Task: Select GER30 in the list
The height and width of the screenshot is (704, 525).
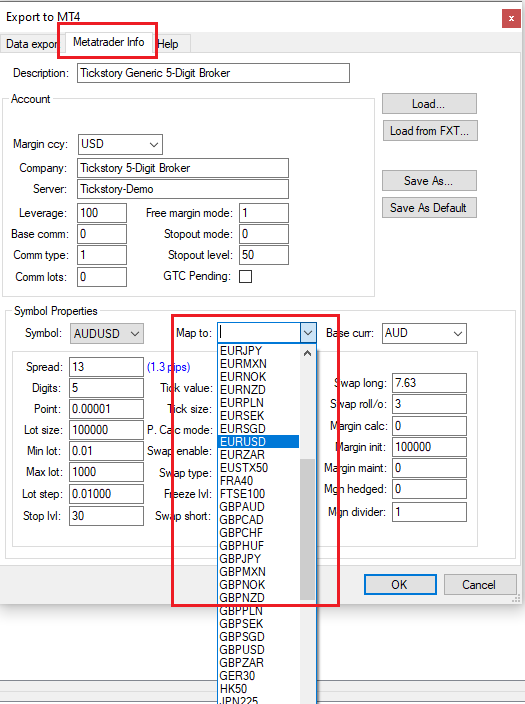Action: tap(259, 676)
